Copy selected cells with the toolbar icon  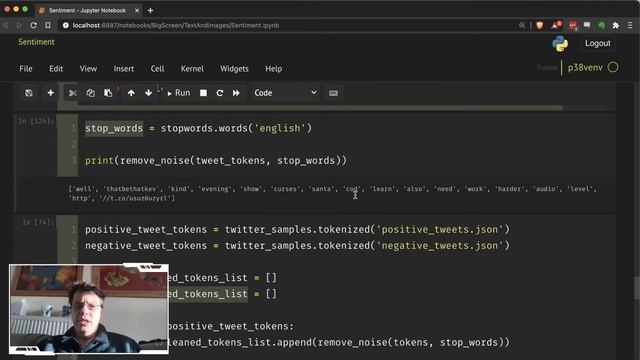click(x=91, y=93)
